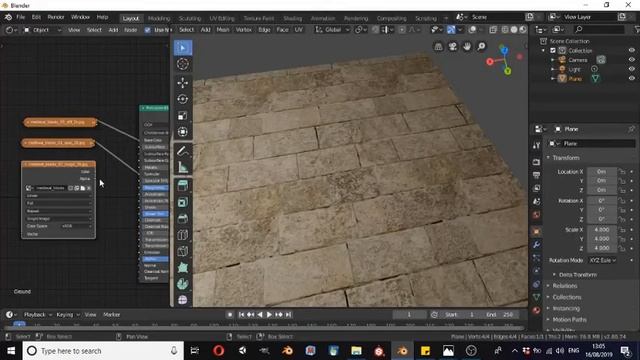Viewport: 640px width, 360px height.
Task: Open the Material properties tab icon
Action: pos(536,310)
